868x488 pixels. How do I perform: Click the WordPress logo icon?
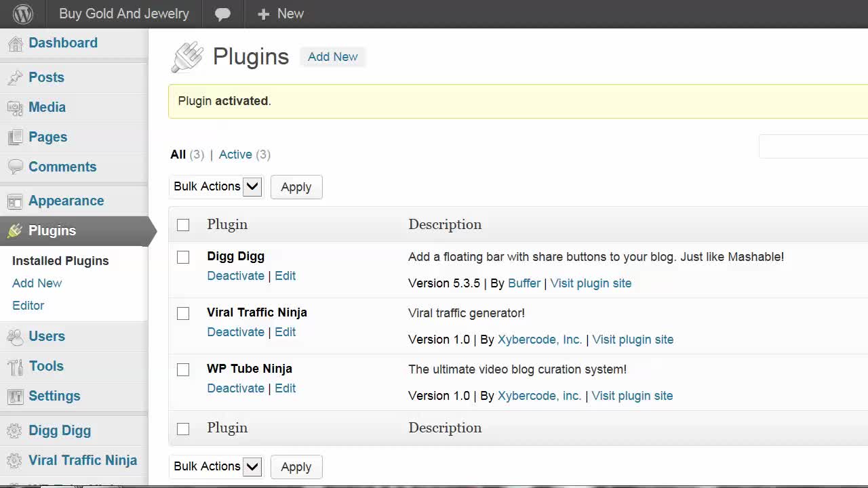click(x=23, y=14)
